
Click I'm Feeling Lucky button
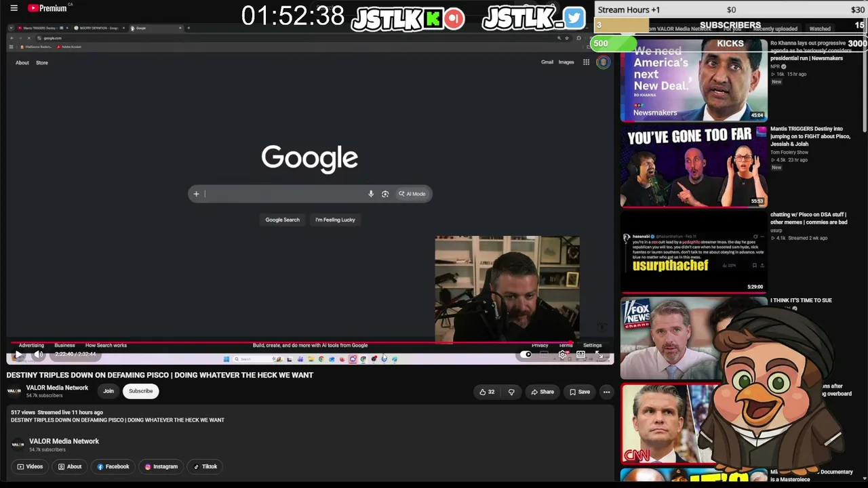335,220
